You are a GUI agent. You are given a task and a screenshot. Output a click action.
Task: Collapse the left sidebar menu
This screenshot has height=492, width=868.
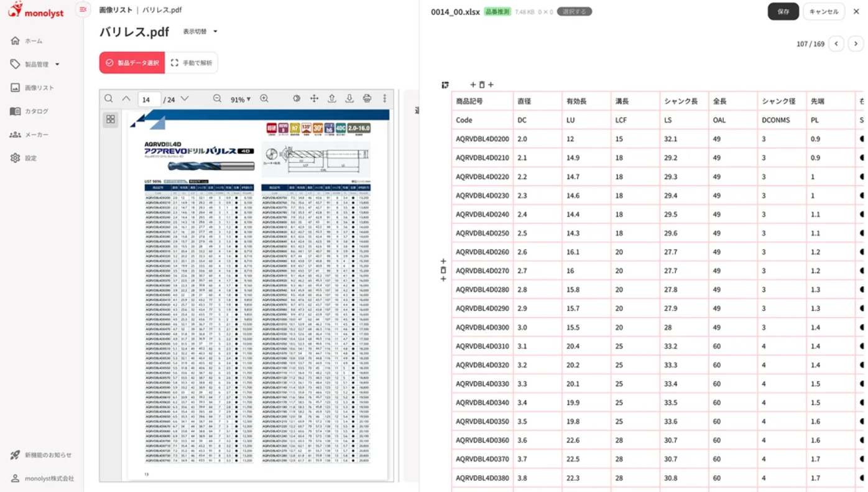(83, 9)
